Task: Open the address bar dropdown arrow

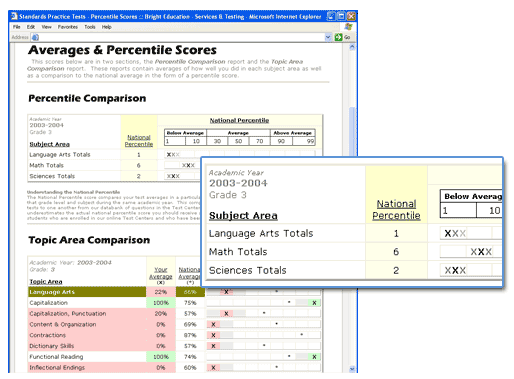Action: 328,37
